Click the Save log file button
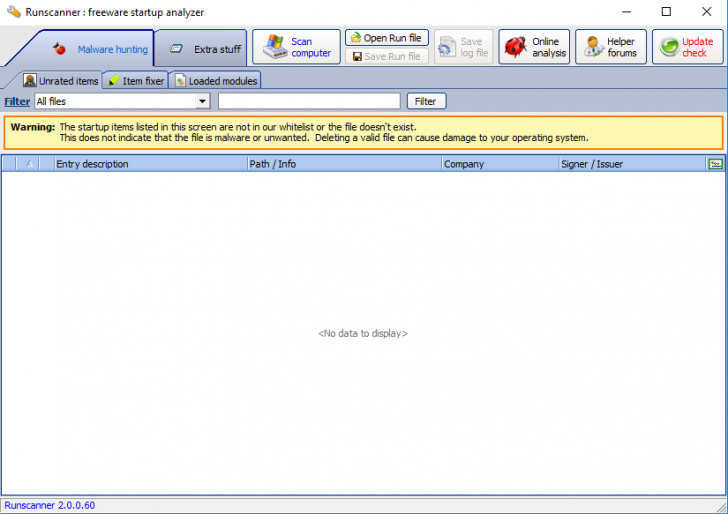The height and width of the screenshot is (514, 728). pos(463,47)
